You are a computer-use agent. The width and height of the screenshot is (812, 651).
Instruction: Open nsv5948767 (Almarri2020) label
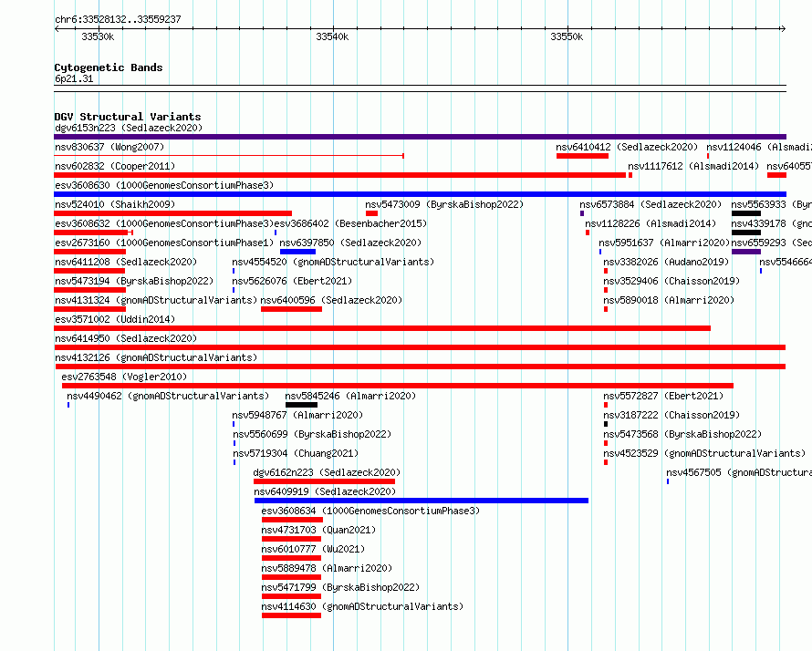[x=297, y=415]
